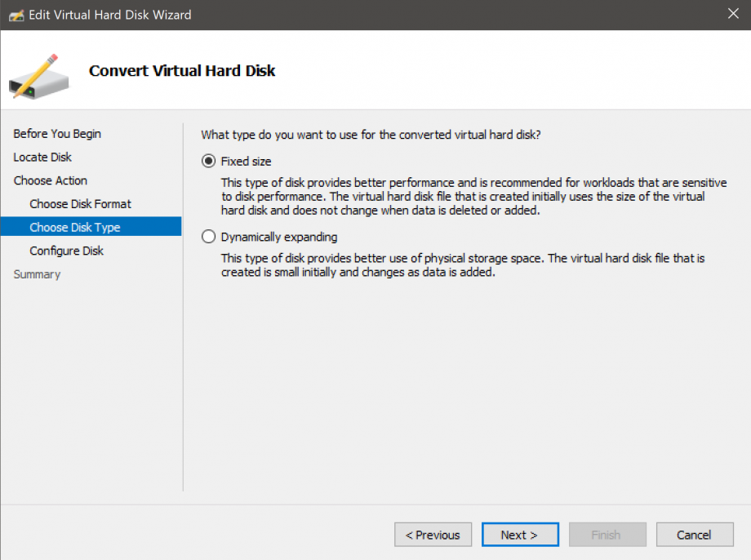
Task: Cancel the Edit Virtual Hard Disk Wizard
Action: pos(695,535)
